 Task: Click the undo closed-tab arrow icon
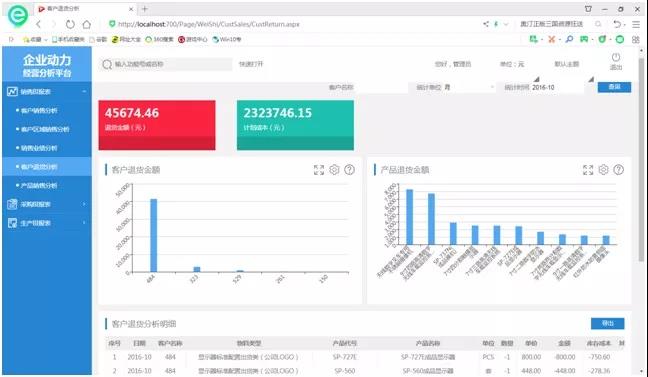coord(617,24)
